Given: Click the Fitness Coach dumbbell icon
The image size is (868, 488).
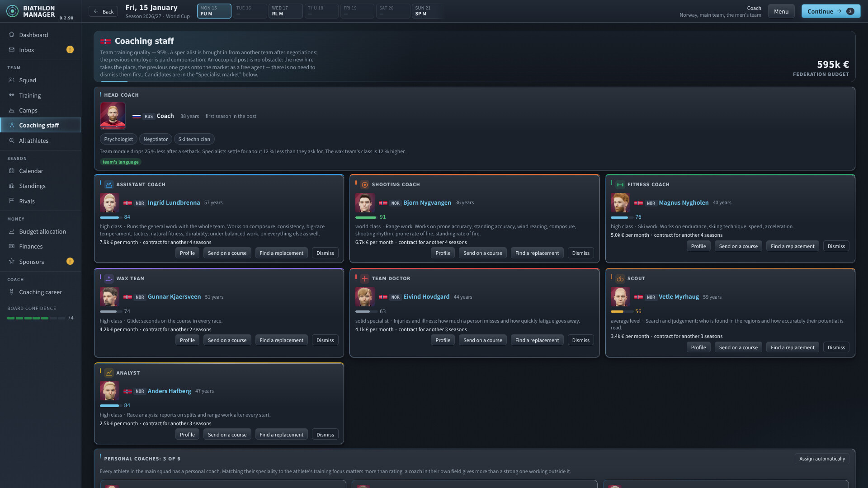Looking at the screenshot, I should click(620, 184).
